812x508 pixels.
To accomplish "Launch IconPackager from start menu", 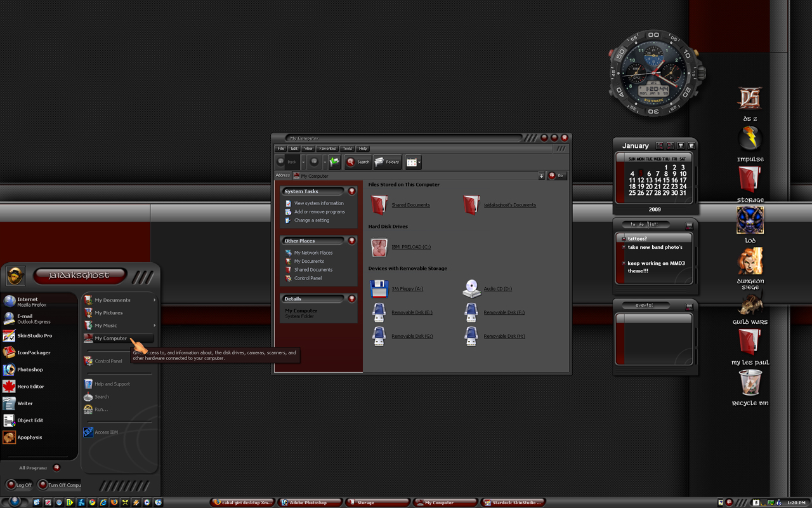I will (x=27, y=352).
